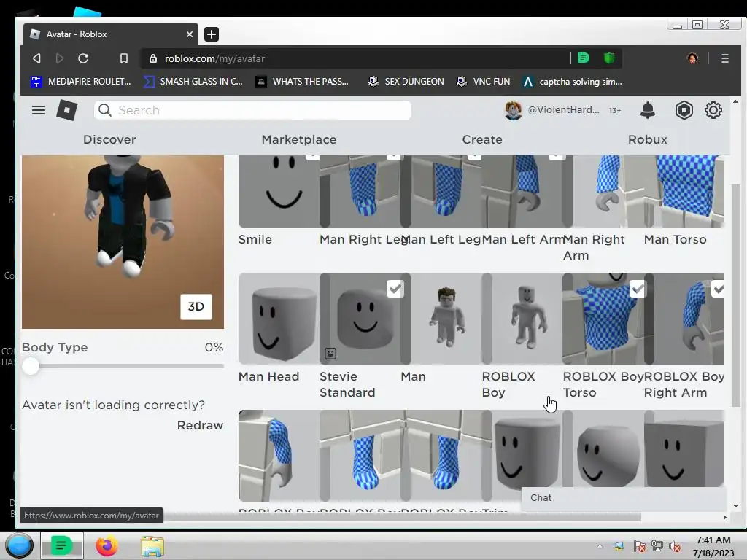Open the browser main menu icon

coord(724,58)
